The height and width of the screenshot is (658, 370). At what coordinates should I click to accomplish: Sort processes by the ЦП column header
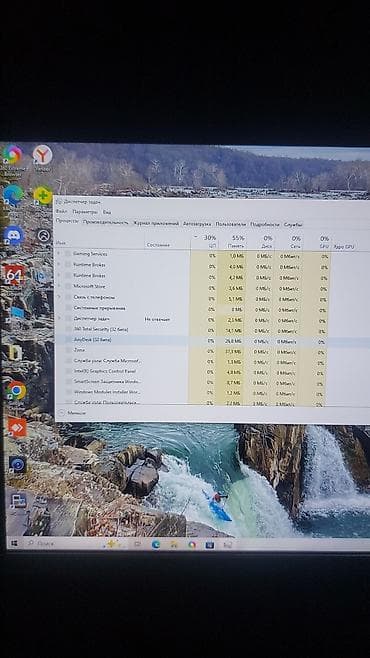(x=204, y=241)
